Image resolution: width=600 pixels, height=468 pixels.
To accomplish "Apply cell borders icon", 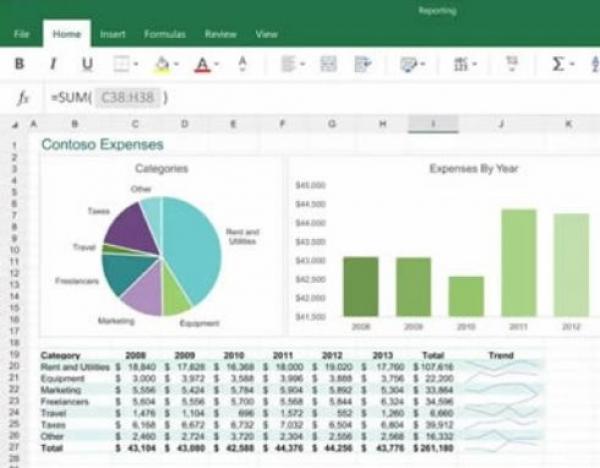I will pyautogui.click(x=121, y=64).
